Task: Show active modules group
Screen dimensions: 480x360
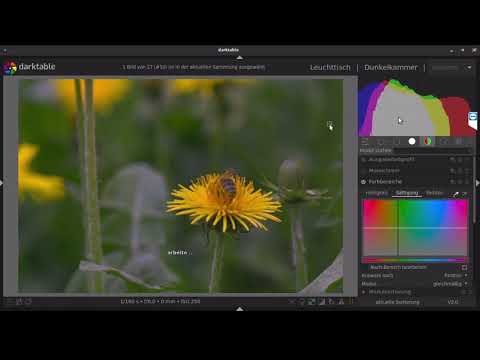Action: pos(365,141)
